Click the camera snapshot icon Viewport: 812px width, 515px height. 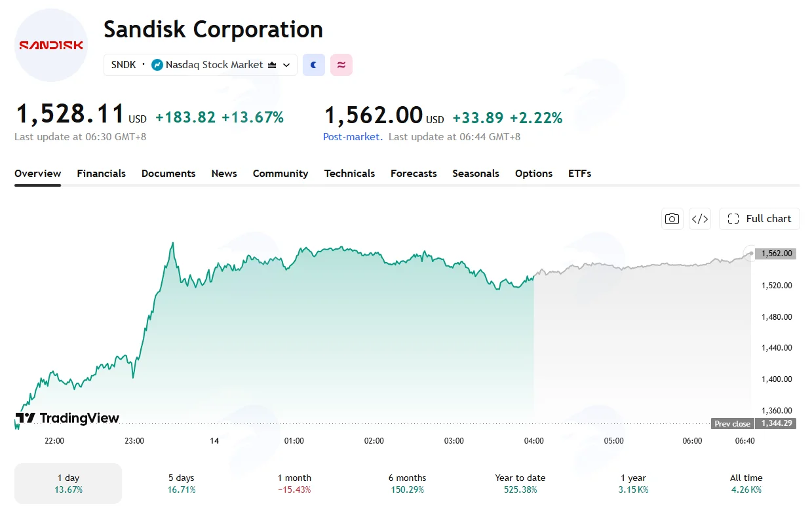672,219
